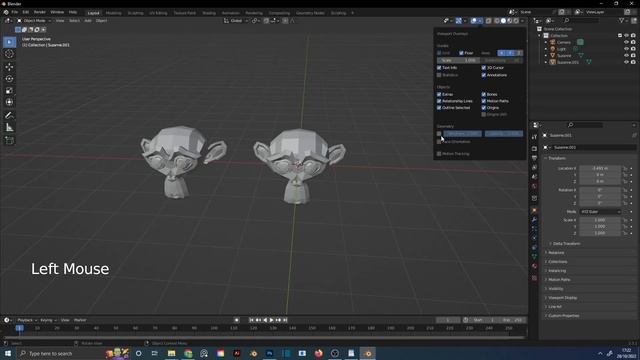
Task: Expand Collections panel in properties
Action: click(x=557, y=262)
